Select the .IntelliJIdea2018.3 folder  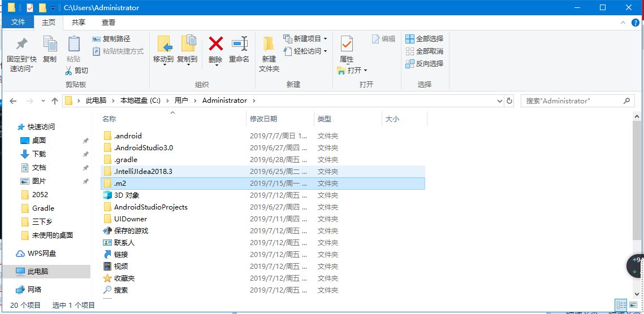coord(263,172)
